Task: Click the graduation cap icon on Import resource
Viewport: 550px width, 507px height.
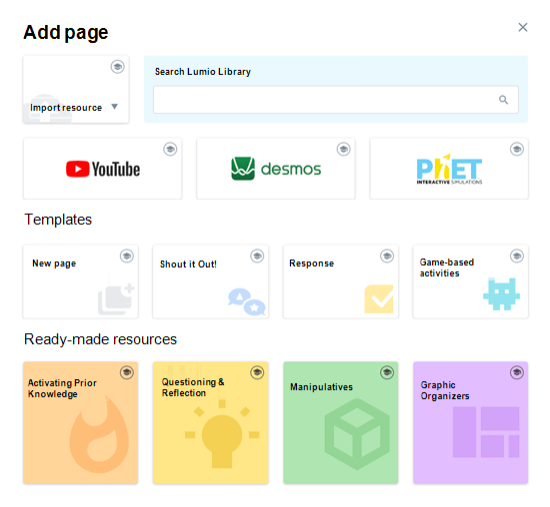Action: point(118,66)
